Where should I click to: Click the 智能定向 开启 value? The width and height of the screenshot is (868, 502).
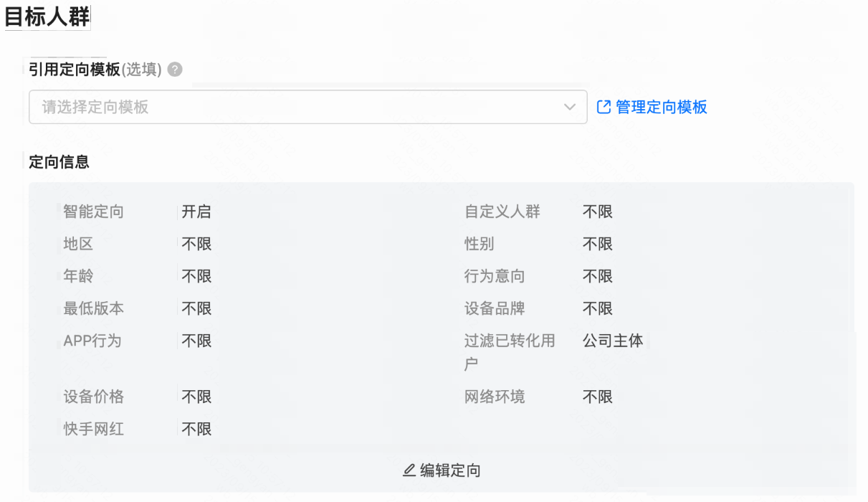195,212
